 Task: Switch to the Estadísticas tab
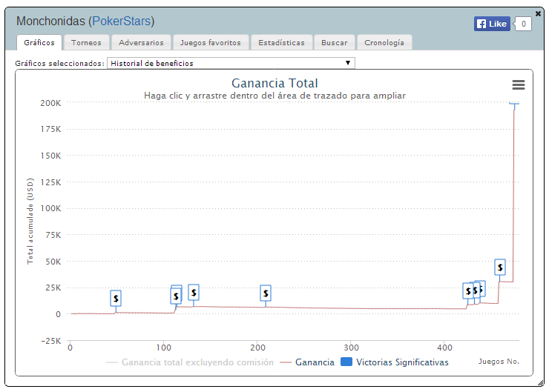pos(281,43)
